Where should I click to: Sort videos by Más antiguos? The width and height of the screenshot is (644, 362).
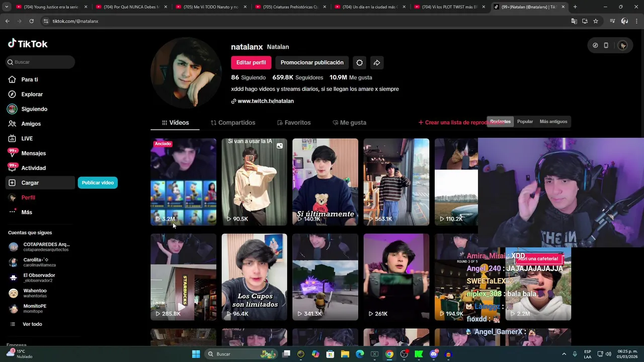tap(553, 122)
